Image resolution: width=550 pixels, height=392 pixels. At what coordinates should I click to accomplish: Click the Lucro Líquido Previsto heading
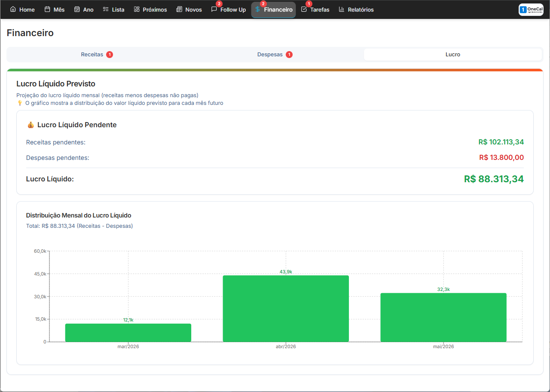(56, 84)
